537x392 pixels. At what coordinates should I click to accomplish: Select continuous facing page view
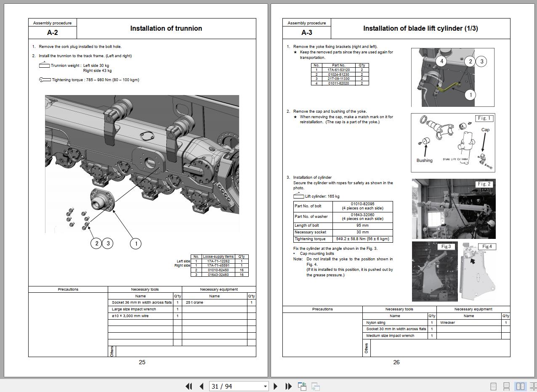[533, 386]
